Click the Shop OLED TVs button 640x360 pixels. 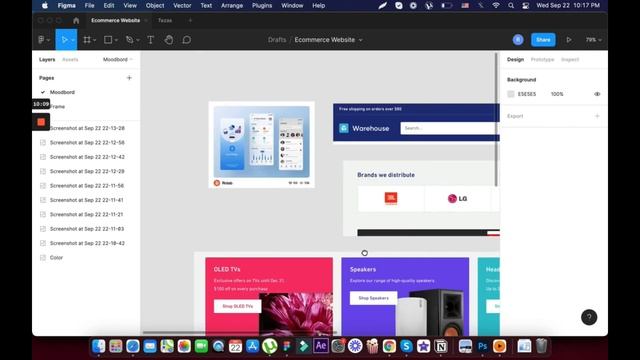tap(238, 306)
